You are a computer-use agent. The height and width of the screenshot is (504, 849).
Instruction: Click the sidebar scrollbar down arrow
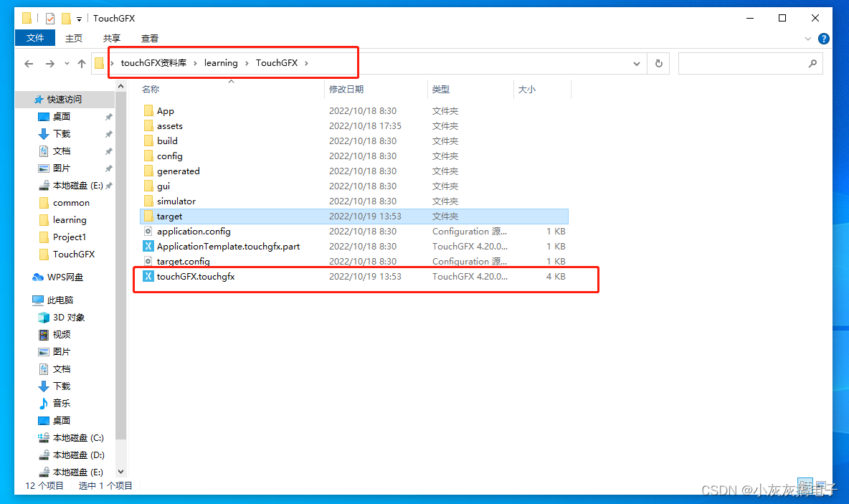(x=120, y=472)
